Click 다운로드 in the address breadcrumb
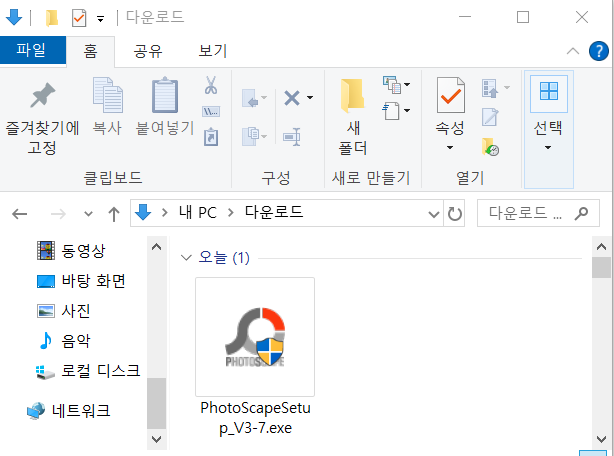Viewport: 614px width, 456px height. (274, 213)
